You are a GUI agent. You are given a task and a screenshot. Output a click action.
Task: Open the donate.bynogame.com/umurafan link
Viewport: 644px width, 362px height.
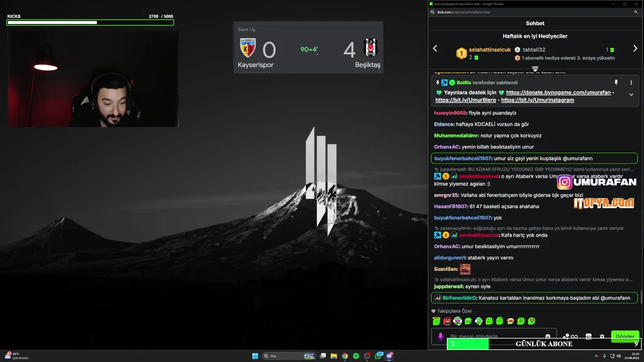pos(558,93)
